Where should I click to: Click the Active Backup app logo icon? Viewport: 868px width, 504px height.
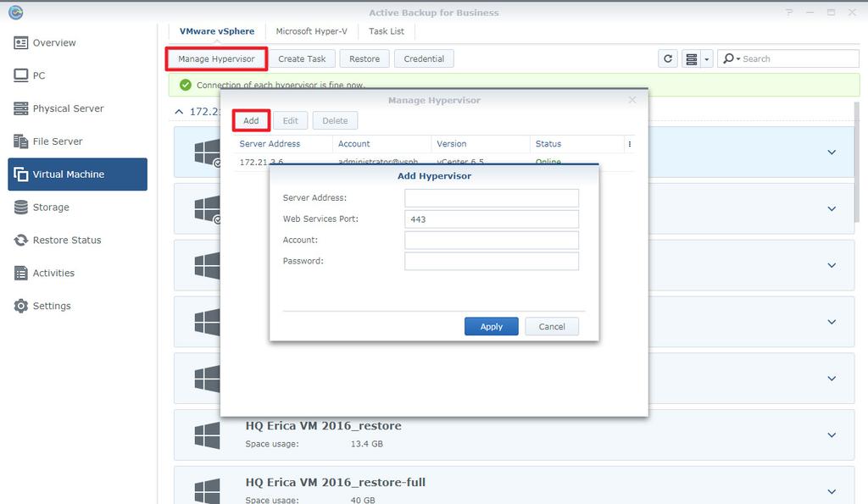(15, 12)
